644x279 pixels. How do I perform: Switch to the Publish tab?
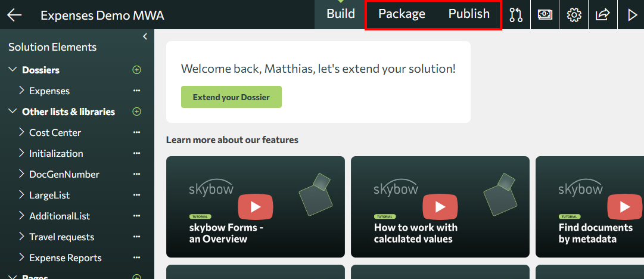tap(469, 14)
